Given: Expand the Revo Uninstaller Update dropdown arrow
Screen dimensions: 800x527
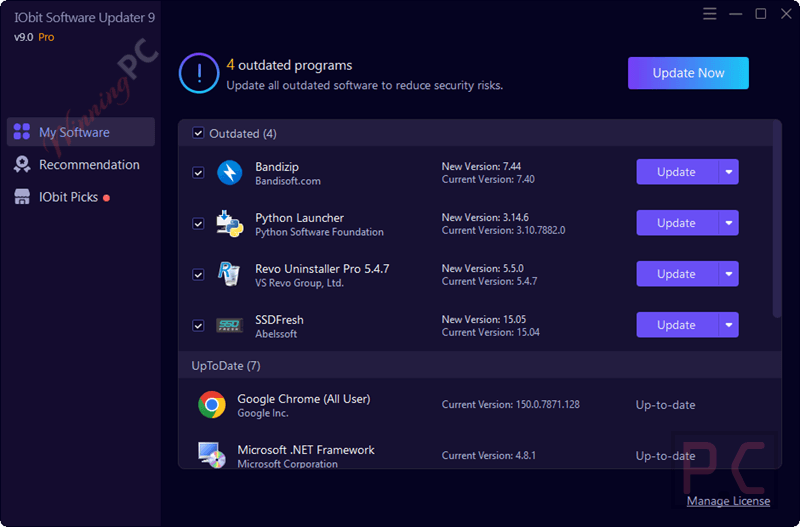Looking at the screenshot, I should (x=729, y=274).
